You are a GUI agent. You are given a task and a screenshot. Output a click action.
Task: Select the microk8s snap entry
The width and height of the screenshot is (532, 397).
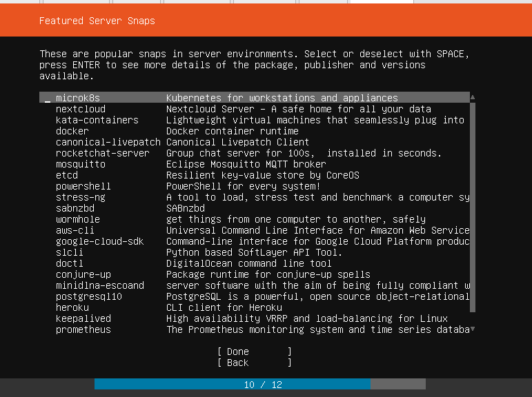click(255, 98)
